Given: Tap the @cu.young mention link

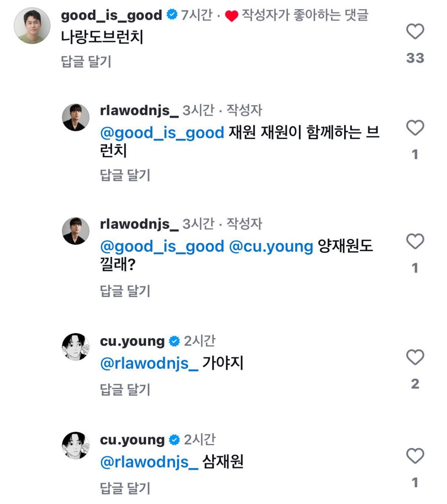Looking at the screenshot, I should 271,246.
